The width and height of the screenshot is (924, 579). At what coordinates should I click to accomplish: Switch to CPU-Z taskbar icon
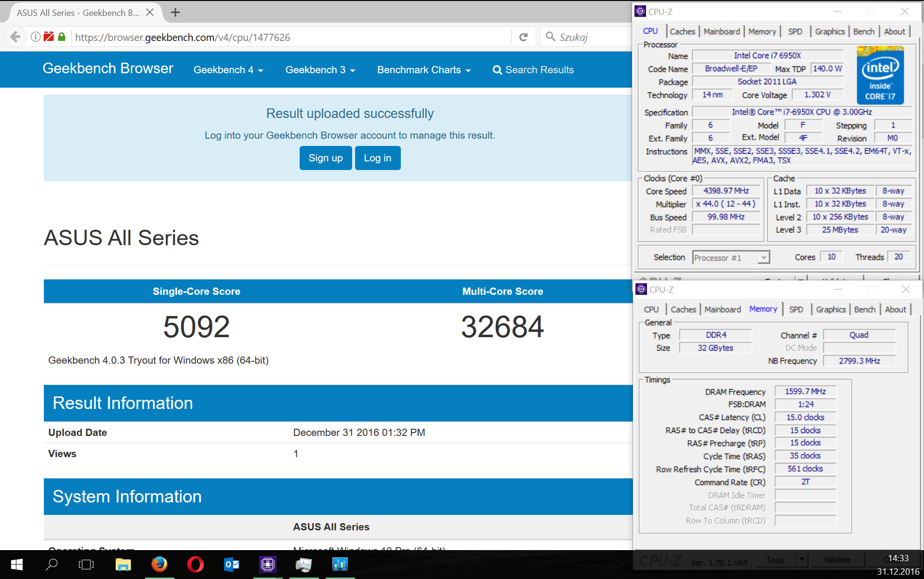pyautogui.click(x=267, y=565)
